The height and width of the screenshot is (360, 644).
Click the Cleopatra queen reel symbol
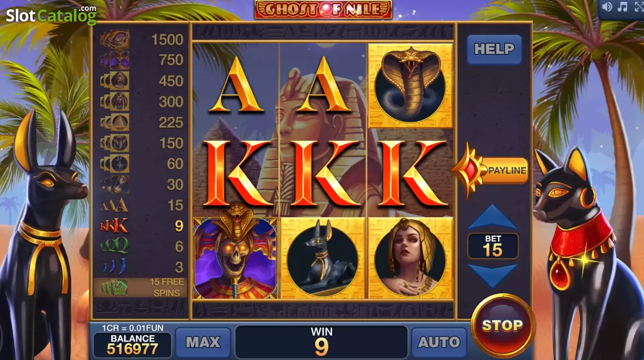click(x=410, y=257)
